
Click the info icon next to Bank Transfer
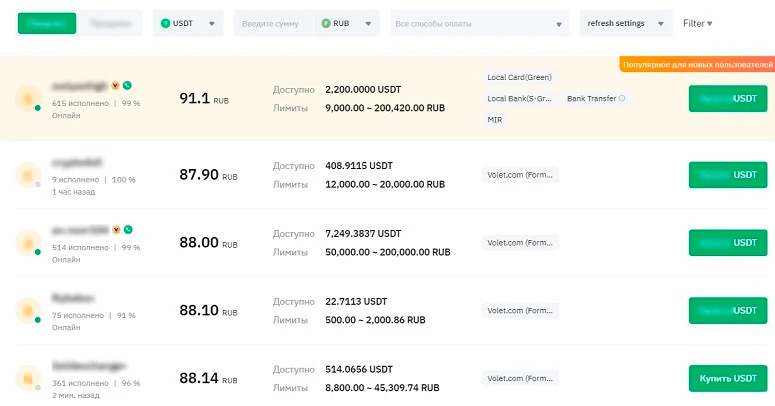pos(622,99)
